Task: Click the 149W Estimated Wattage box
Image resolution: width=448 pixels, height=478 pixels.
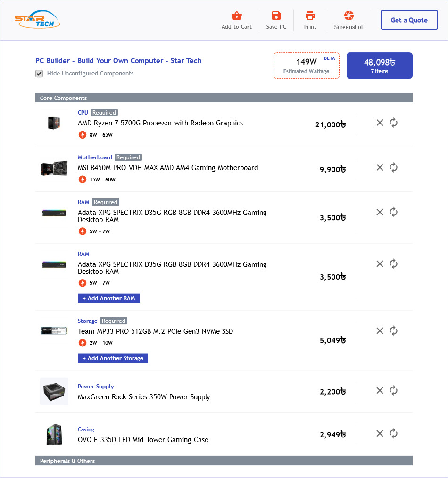Action: point(306,66)
